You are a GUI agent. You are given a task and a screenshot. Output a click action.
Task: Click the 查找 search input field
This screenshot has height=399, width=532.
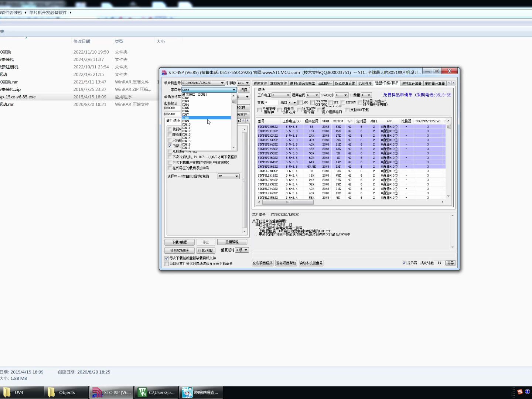point(271,103)
